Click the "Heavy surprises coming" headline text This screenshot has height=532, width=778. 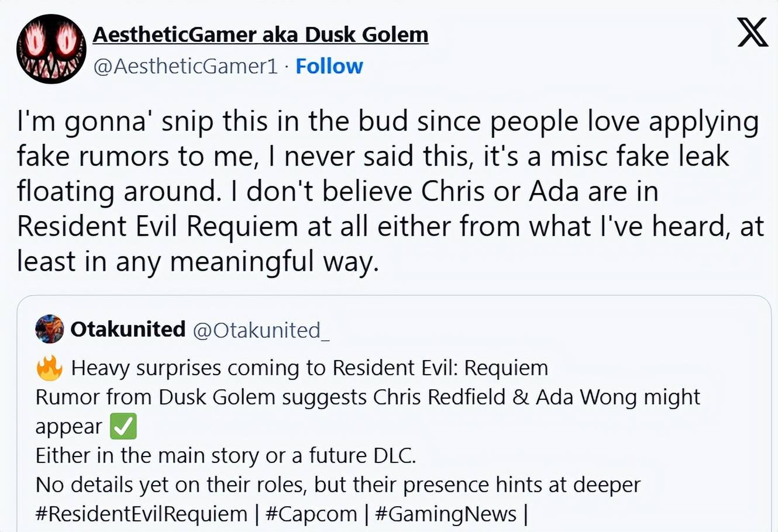[309, 368]
